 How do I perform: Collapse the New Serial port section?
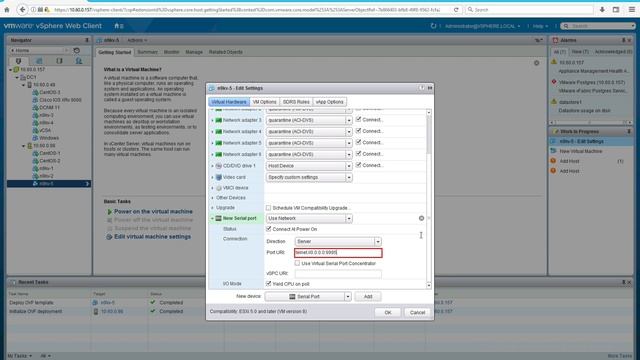212,218
